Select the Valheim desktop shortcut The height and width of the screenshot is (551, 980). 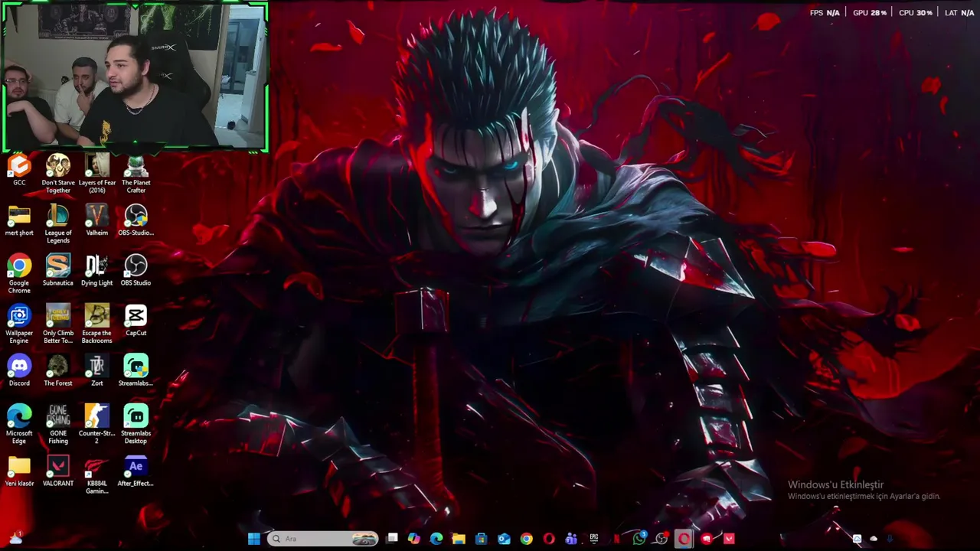pos(96,220)
